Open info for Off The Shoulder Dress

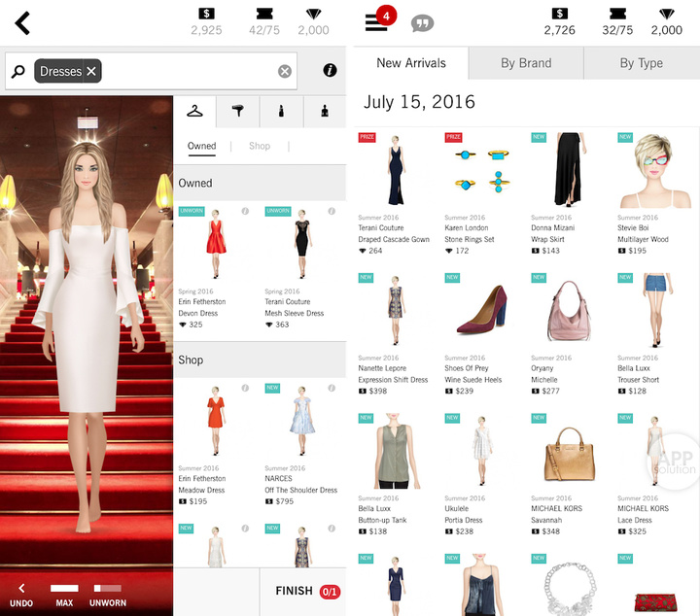coord(332,388)
